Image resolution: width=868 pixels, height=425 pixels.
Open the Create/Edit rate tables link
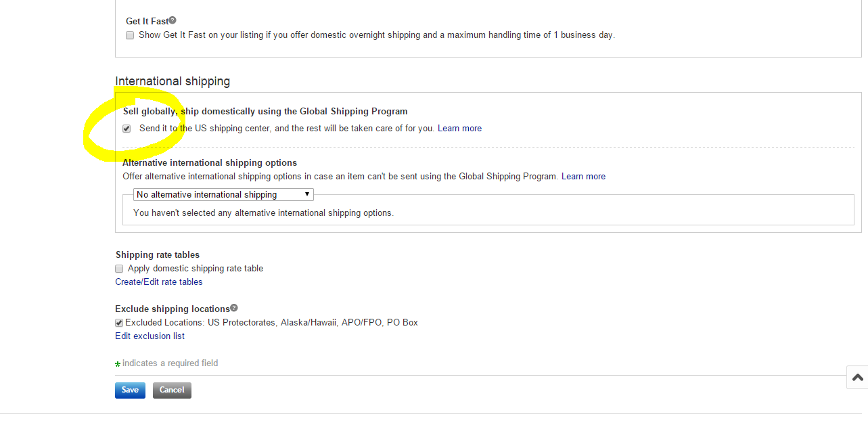pos(159,282)
